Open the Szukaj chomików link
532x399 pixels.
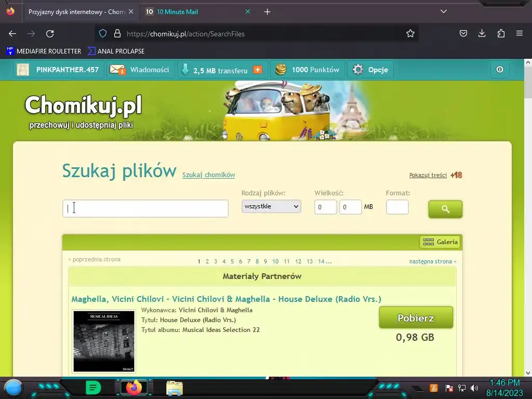coord(209,175)
